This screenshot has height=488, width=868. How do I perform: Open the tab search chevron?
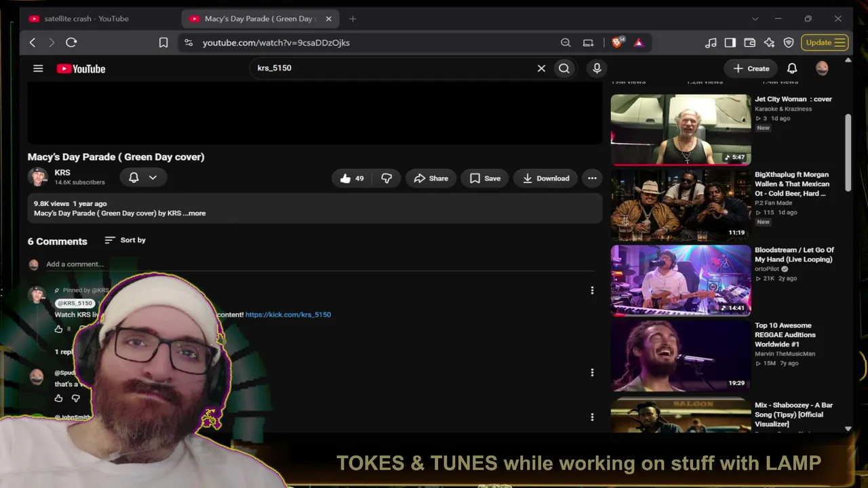point(755,18)
